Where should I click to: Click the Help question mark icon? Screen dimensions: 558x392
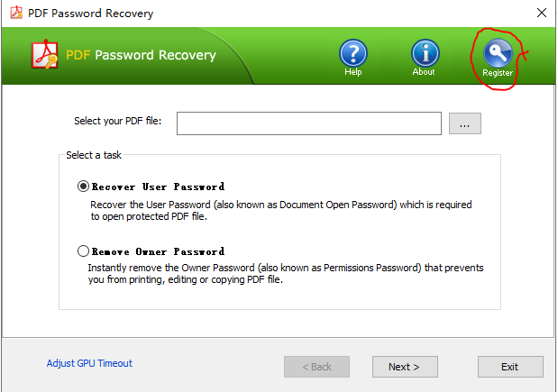tap(353, 53)
